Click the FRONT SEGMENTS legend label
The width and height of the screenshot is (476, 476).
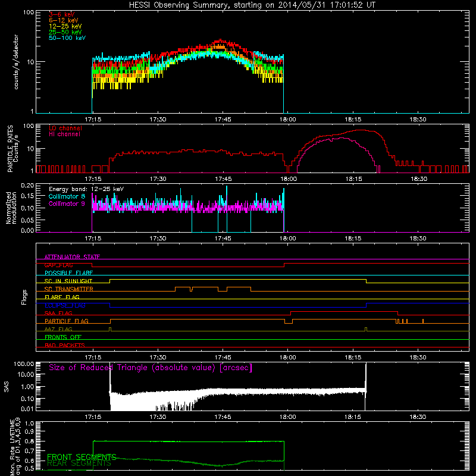click(82, 457)
